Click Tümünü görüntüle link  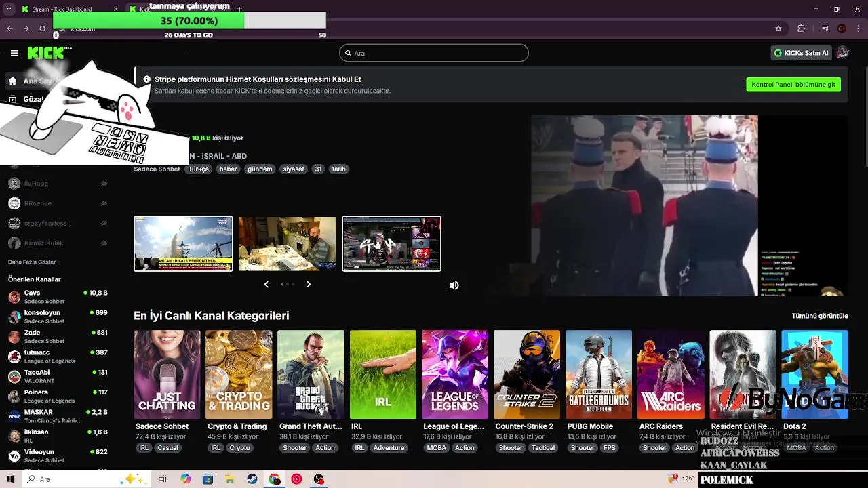click(x=820, y=316)
